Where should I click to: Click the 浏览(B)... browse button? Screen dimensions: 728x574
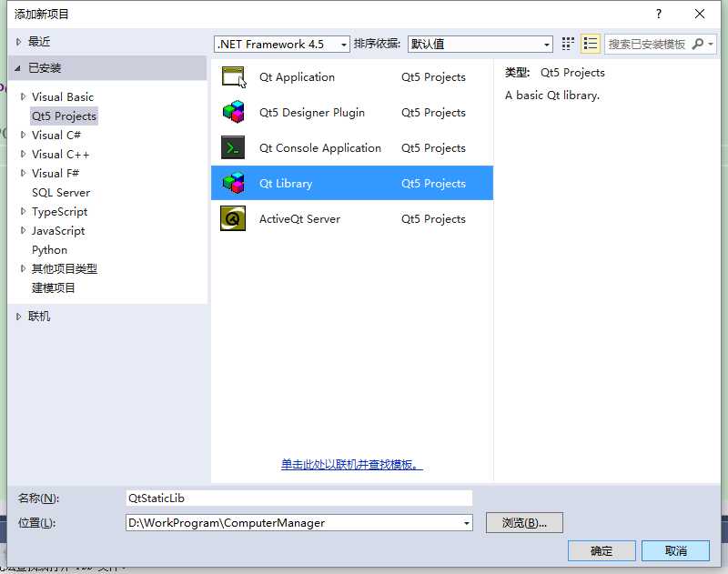524,523
